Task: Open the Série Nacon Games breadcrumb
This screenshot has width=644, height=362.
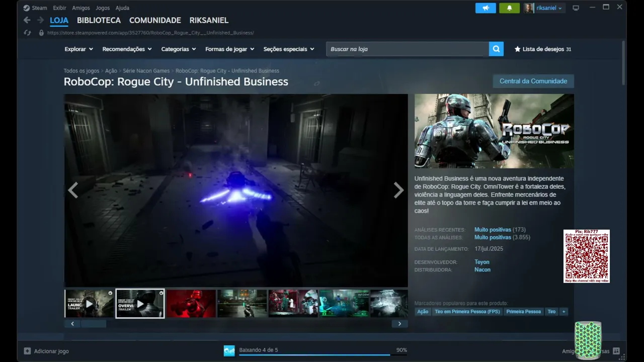Action: 146,71
